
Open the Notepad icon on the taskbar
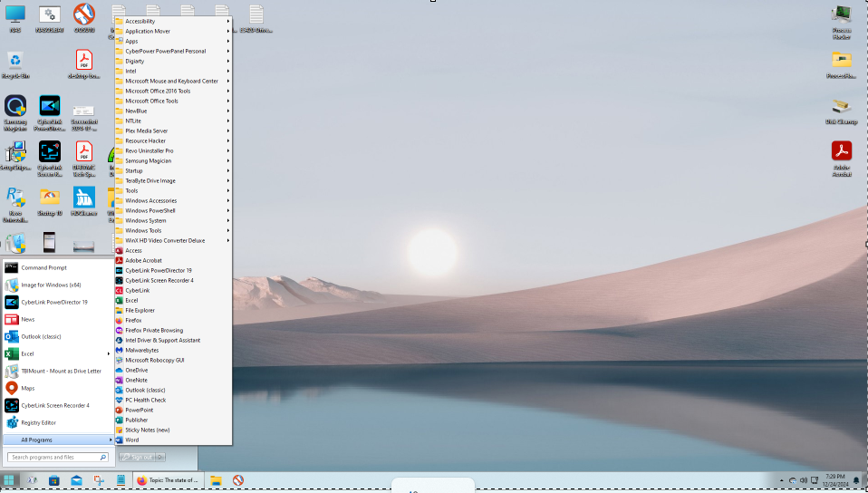(x=121, y=480)
